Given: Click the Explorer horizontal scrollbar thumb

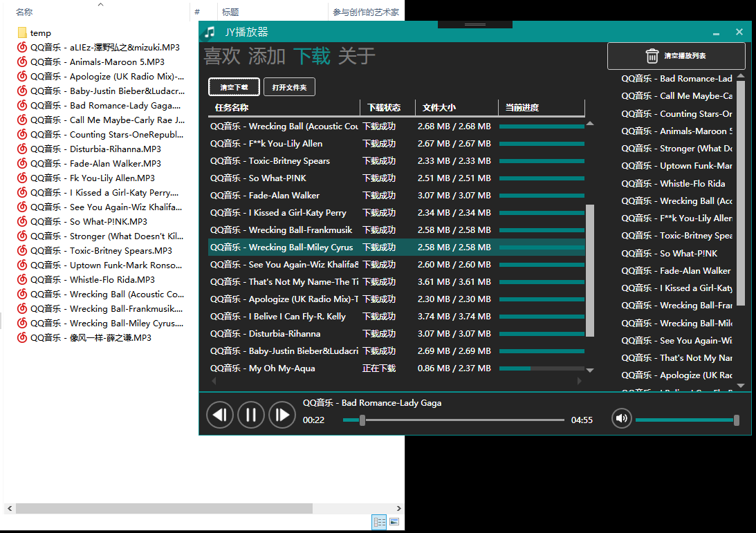Looking at the screenshot, I should pos(164,508).
